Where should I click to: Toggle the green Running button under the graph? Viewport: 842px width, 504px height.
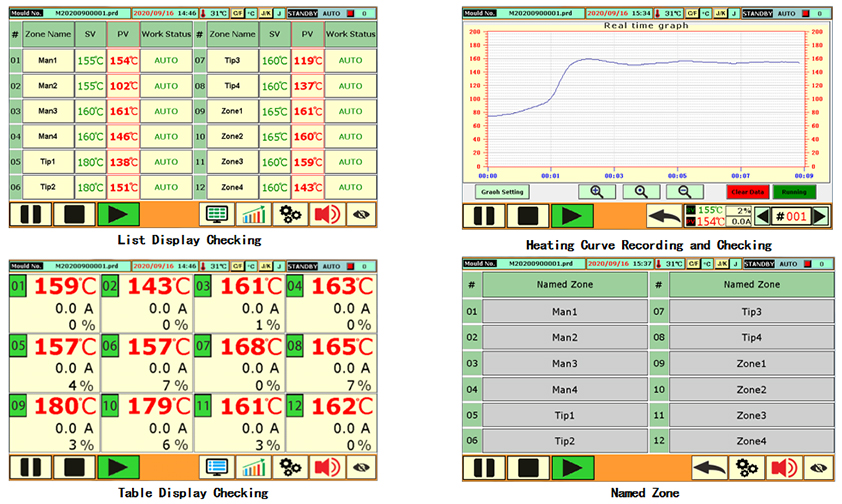coord(793,191)
